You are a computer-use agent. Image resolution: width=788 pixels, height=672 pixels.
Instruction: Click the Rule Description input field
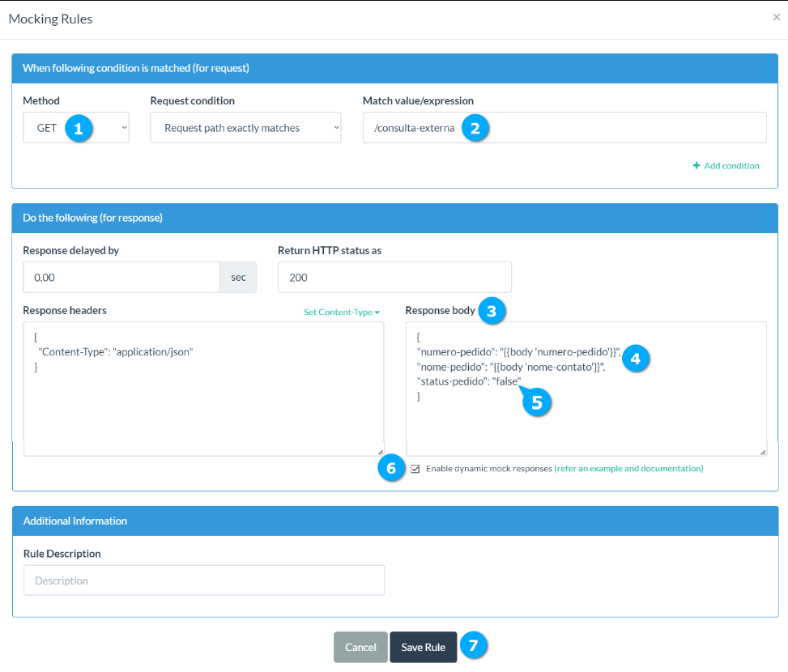pyautogui.click(x=204, y=581)
